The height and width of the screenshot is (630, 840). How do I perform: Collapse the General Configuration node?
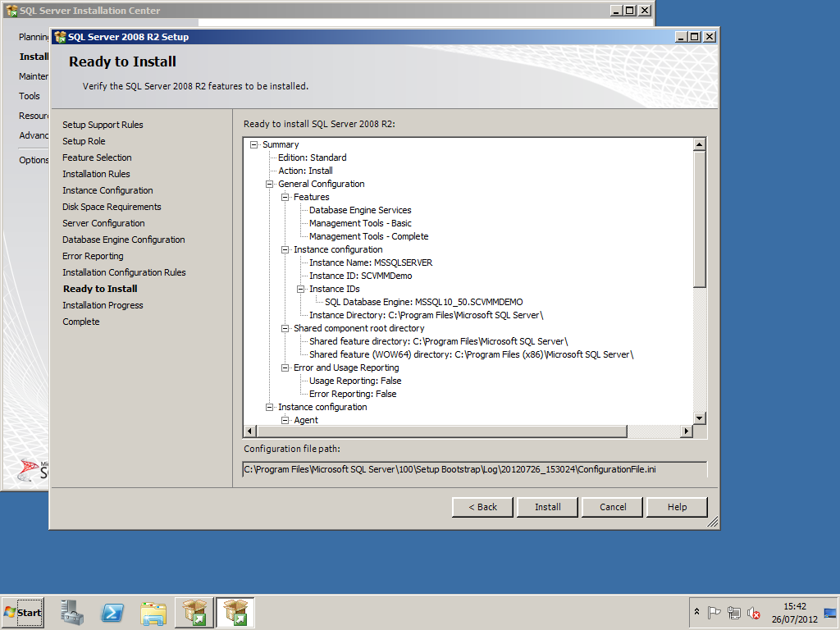tap(269, 184)
